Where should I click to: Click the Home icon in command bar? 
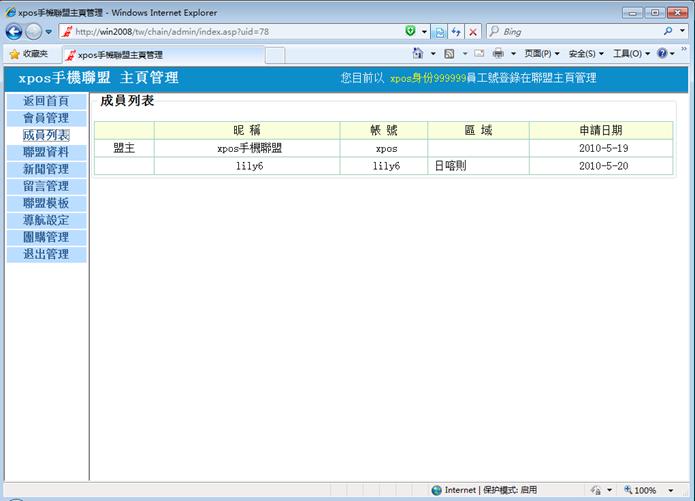418,54
